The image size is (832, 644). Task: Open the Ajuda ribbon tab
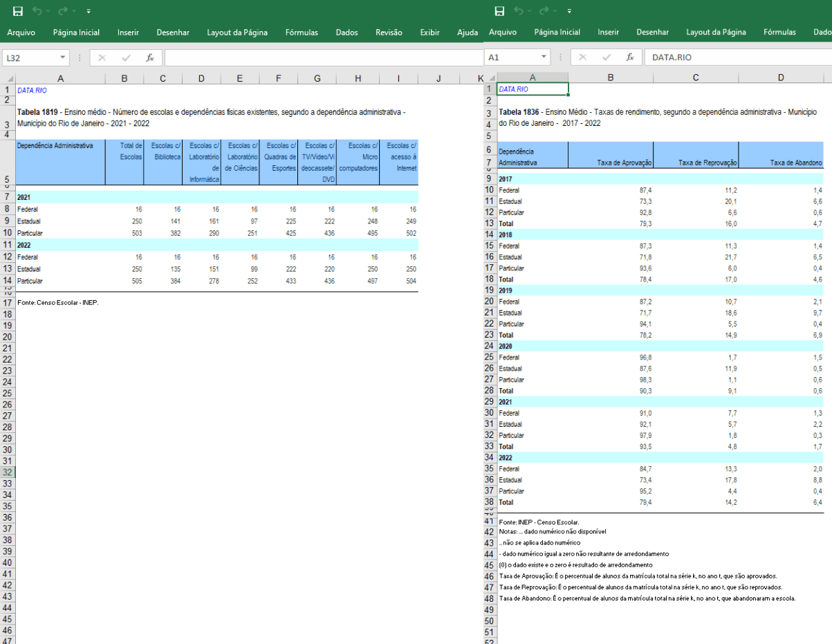468,33
